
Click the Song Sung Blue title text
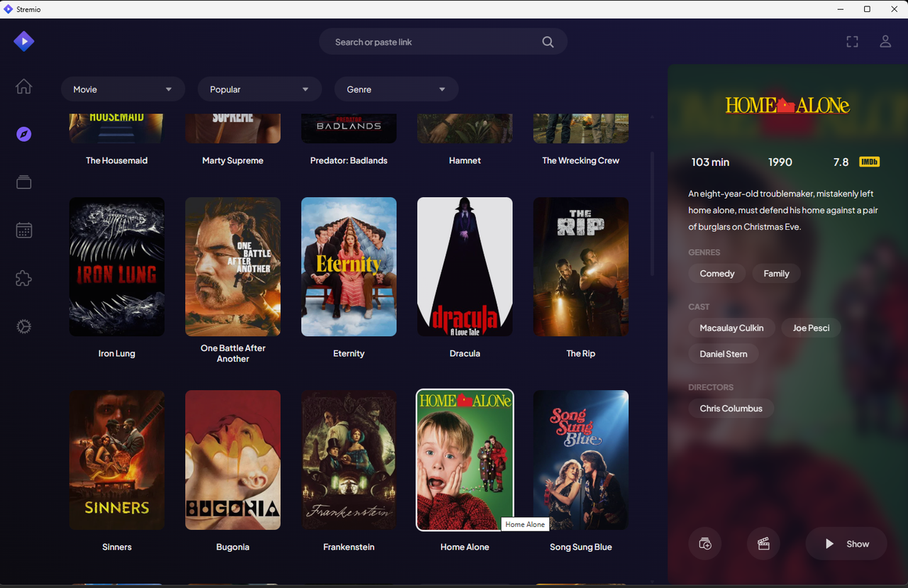581,547
